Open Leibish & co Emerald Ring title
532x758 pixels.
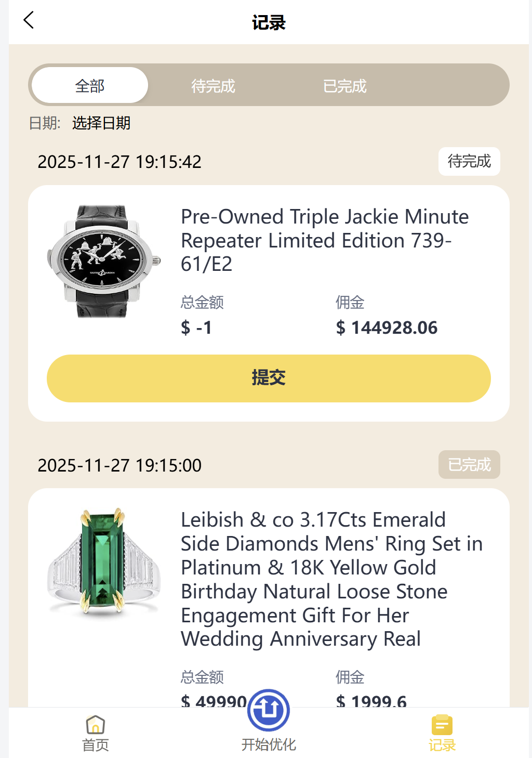[x=331, y=579]
